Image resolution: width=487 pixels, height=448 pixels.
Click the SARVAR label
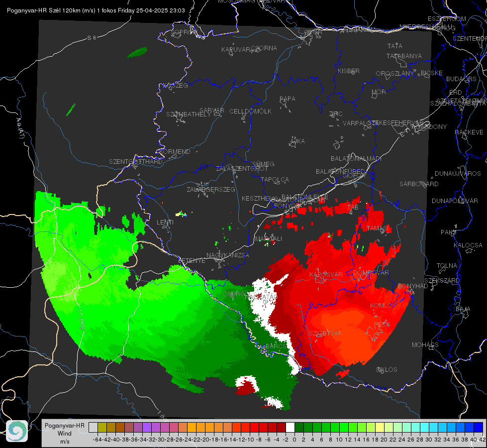point(212,111)
